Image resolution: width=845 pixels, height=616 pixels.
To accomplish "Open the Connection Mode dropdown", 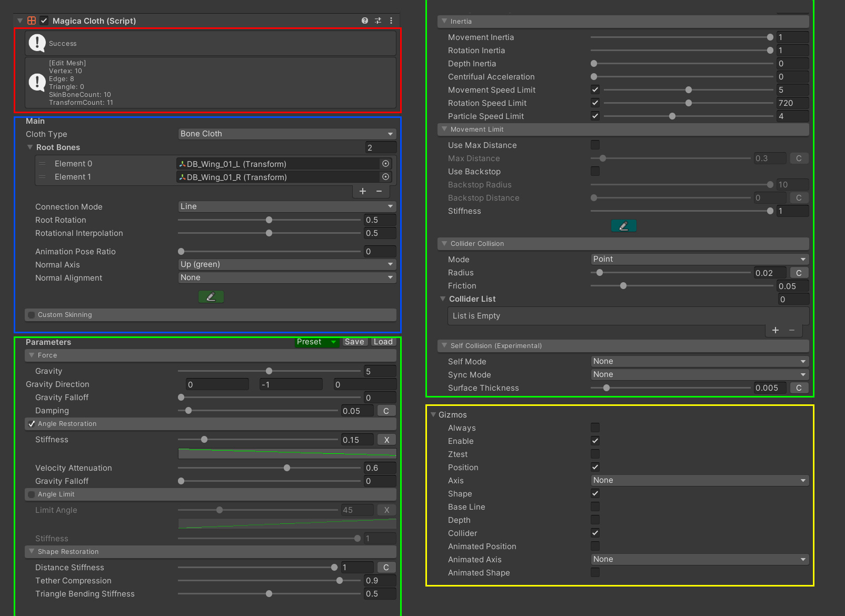I will tap(287, 206).
